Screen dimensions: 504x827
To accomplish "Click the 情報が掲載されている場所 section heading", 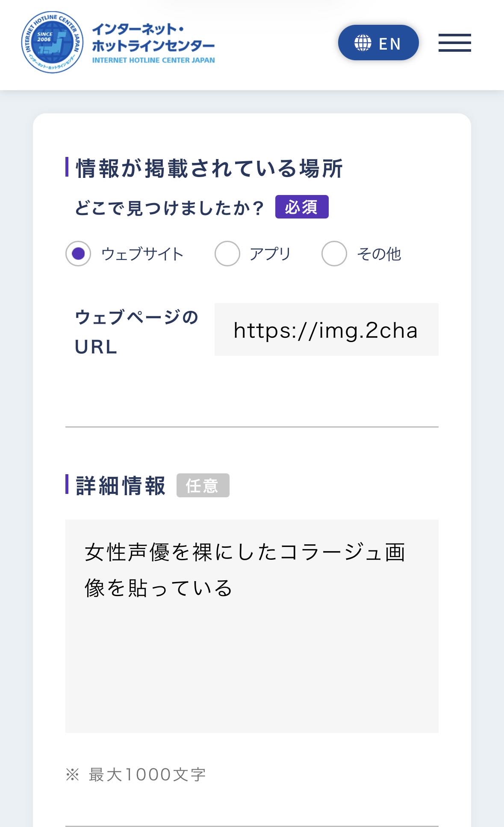I will 209,168.
